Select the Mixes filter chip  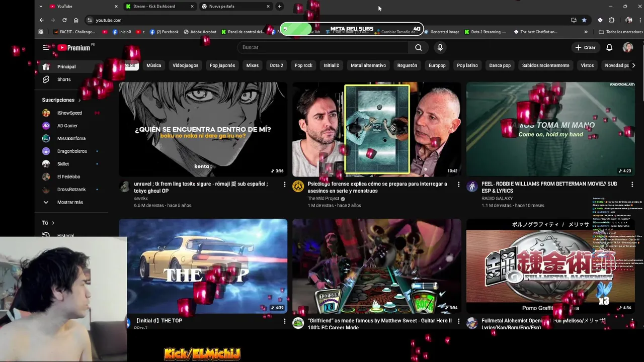coord(253,65)
